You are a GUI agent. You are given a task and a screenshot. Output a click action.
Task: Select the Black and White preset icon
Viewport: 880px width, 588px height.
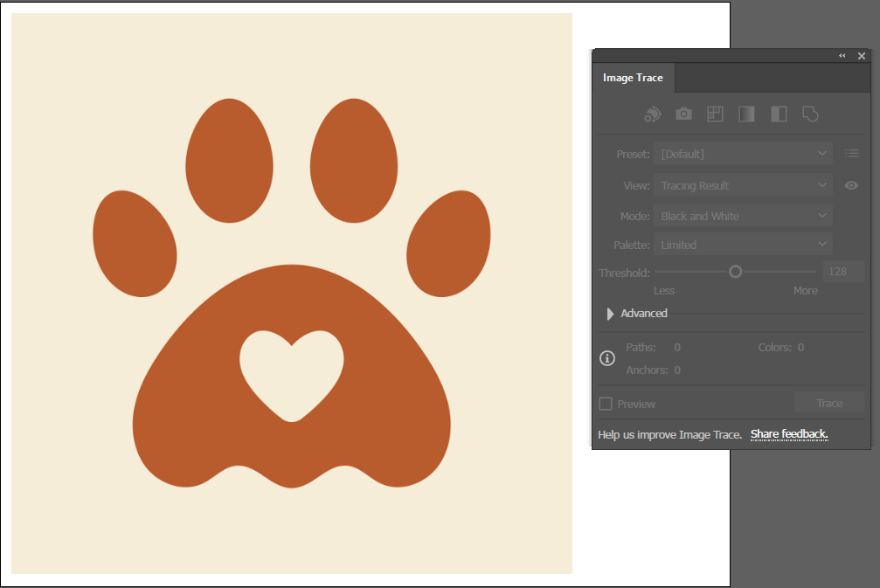click(x=778, y=114)
